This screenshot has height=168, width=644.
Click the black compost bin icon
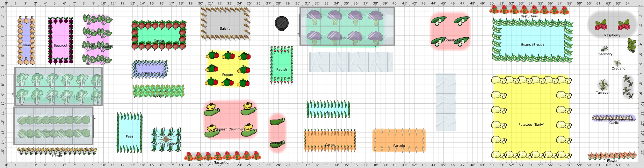(282, 24)
